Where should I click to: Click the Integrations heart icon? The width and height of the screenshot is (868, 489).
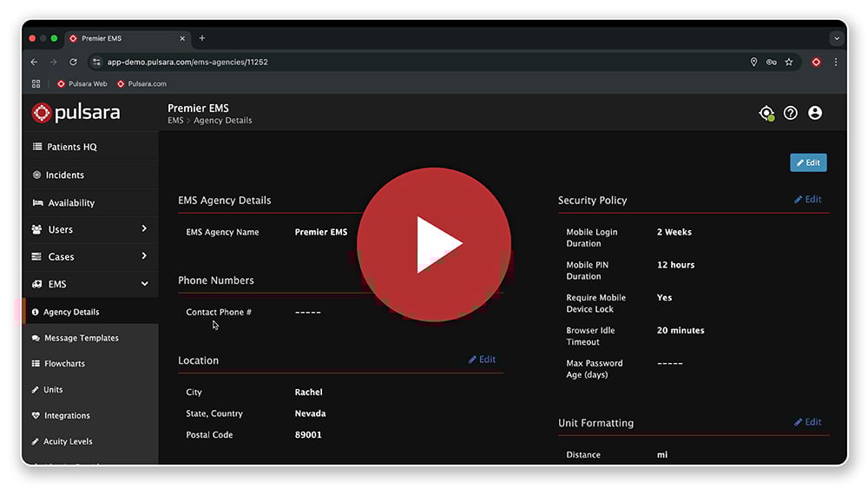[36, 416]
